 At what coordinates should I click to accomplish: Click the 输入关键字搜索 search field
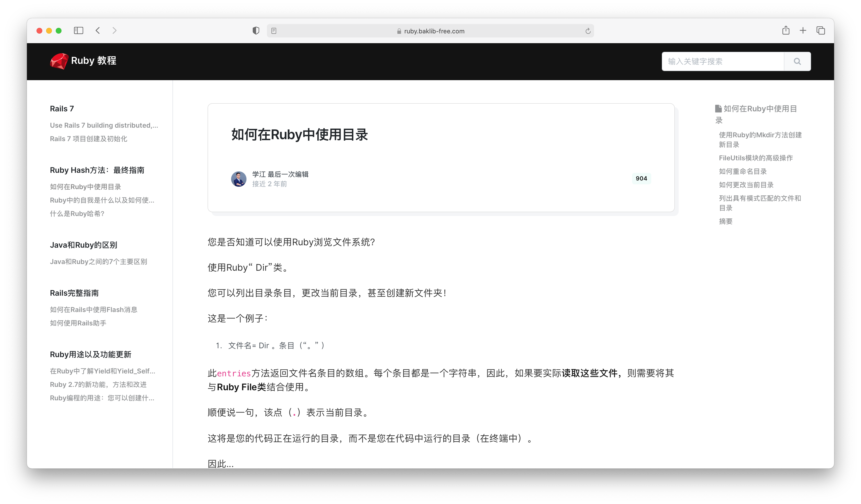click(x=723, y=61)
